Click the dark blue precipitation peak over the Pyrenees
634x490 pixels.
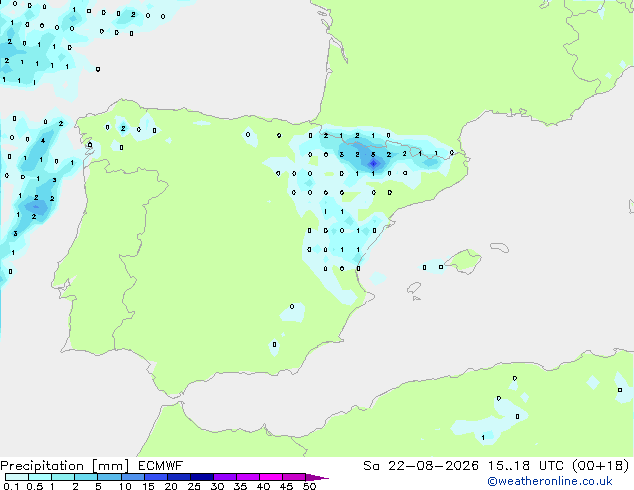(374, 163)
